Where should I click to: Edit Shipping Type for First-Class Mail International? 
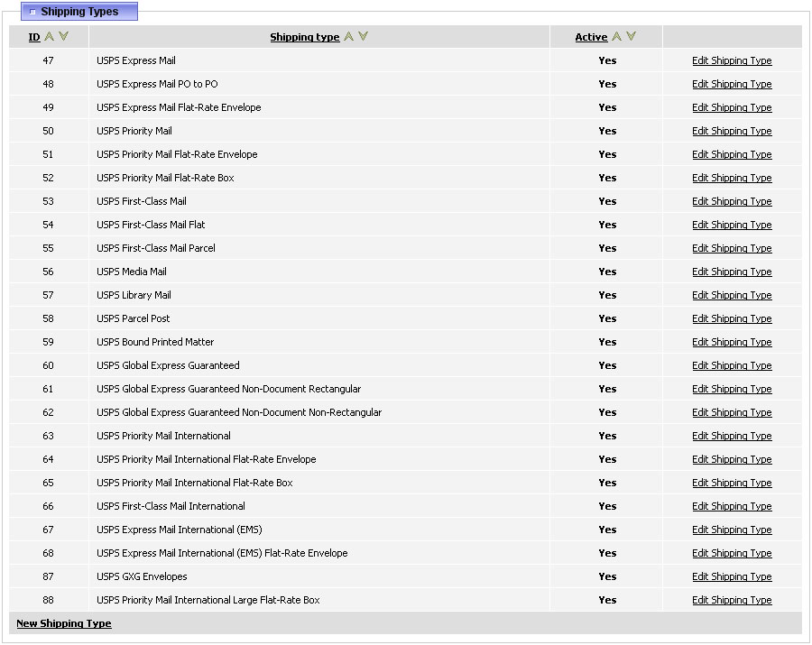click(732, 506)
